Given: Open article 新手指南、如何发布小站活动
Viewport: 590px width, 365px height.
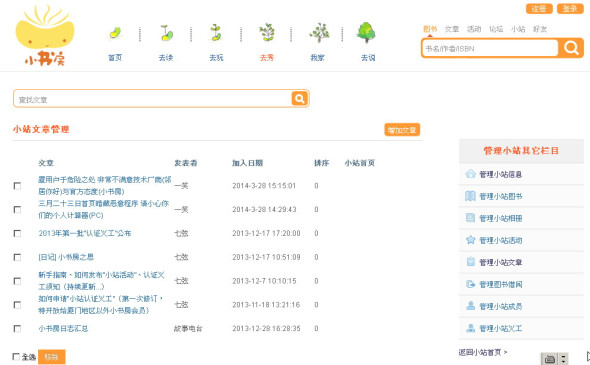Looking at the screenshot, I should pos(102,281).
